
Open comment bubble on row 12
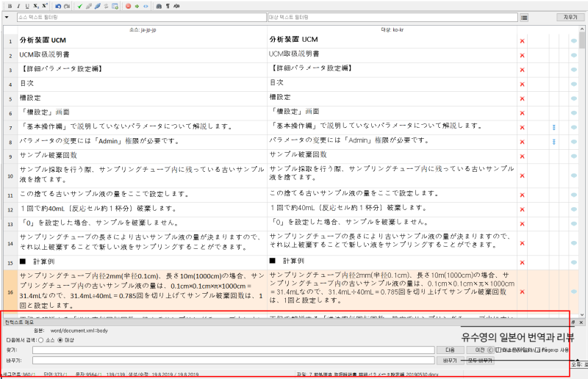tap(574, 209)
